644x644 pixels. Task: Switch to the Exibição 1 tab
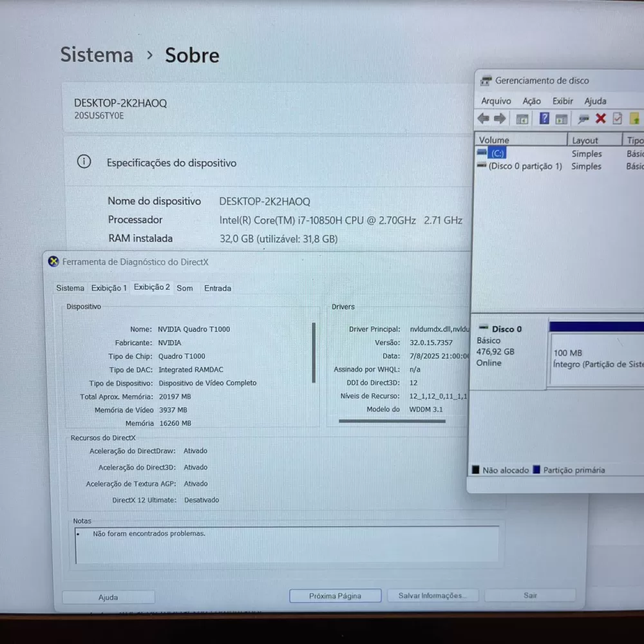pos(109,288)
